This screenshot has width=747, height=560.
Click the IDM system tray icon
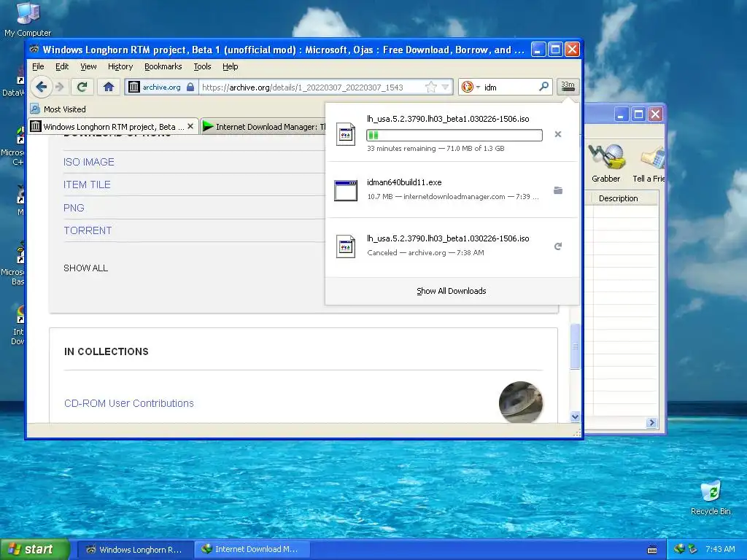(x=679, y=549)
